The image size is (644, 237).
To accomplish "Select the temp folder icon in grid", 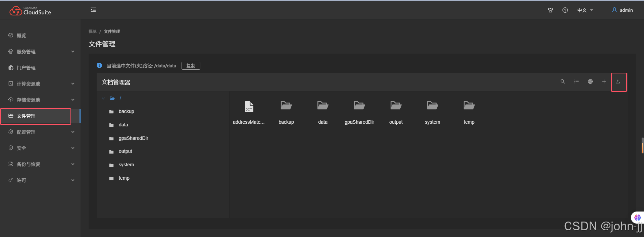I will (469, 106).
